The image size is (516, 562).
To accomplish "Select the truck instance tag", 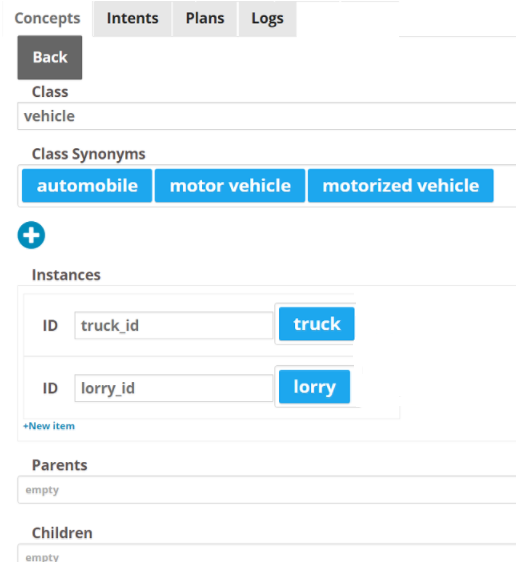I will click(317, 324).
